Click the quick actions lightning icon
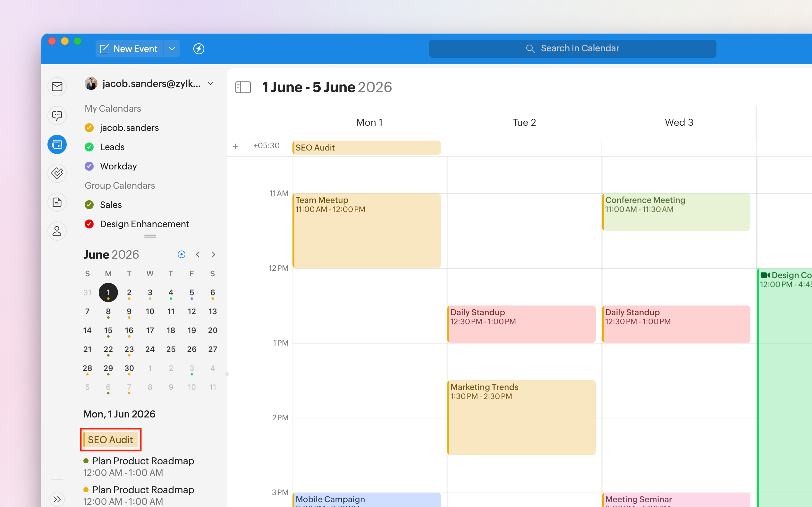The width and height of the screenshot is (812, 507). 199,49
